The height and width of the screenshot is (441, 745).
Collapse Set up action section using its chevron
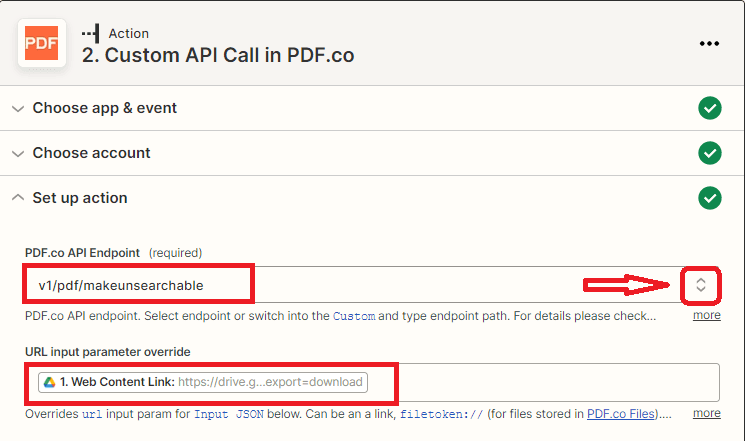(17, 198)
